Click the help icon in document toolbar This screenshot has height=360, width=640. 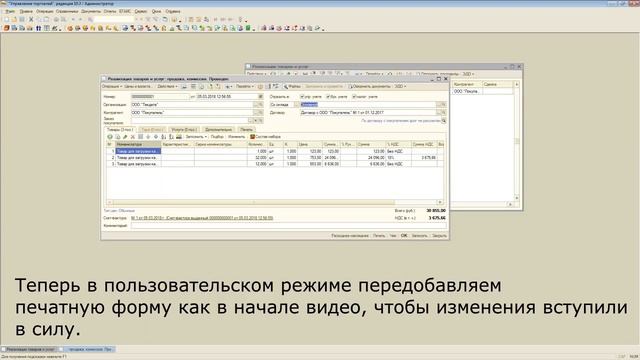[x=260, y=87]
